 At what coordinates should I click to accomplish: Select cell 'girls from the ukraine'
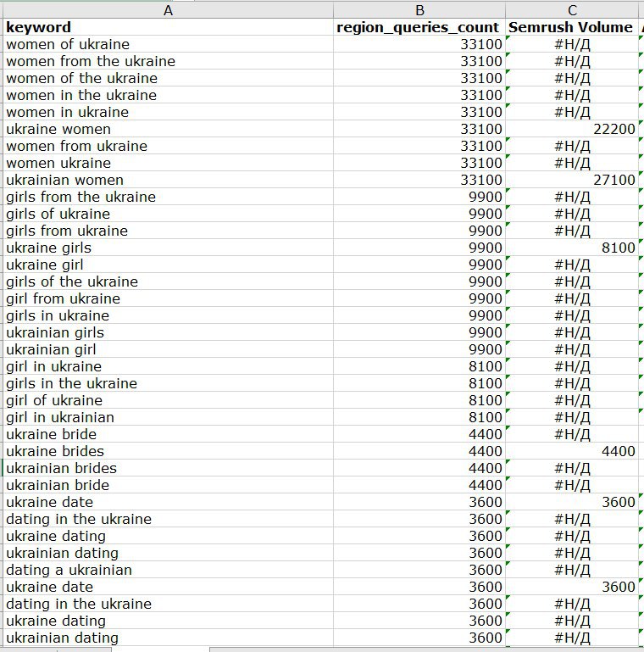click(x=168, y=197)
